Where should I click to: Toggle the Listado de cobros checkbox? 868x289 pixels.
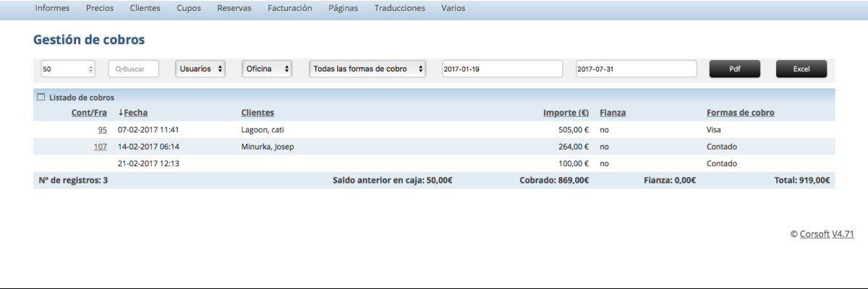tap(41, 98)
